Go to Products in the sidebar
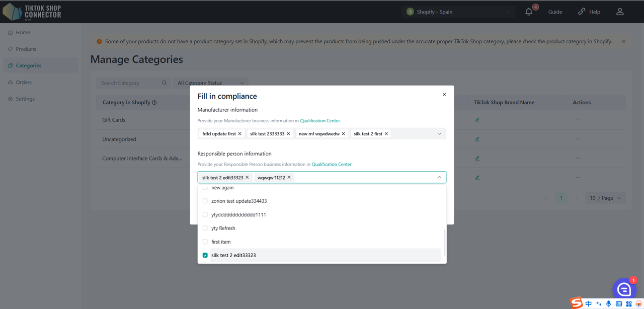Screen dimensions: 644x309 click(x=26, y=49)
